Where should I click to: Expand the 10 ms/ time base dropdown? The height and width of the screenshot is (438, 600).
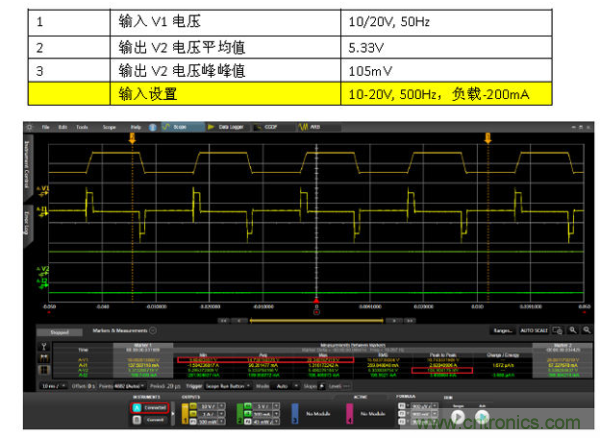point(49,384)
